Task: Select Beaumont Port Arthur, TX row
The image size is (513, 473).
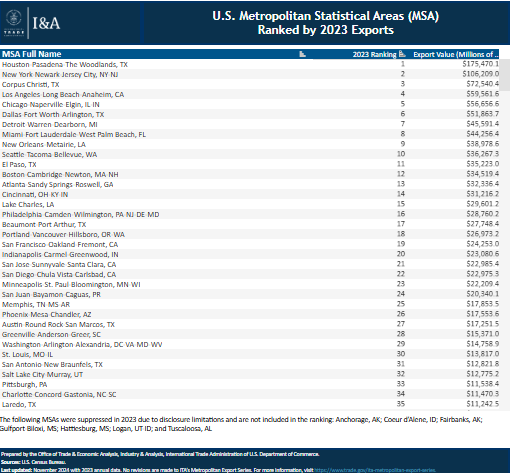Action: pyautogui.click(x=250, y=224)
